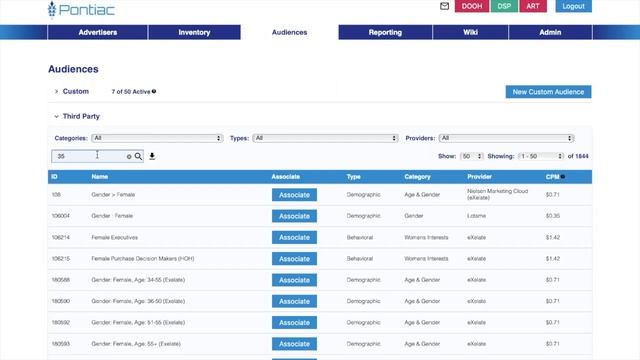This screenshot has width=640, height=360.
Task: Associate the Gender > Female audience
Action: click(x=294, y=195)
